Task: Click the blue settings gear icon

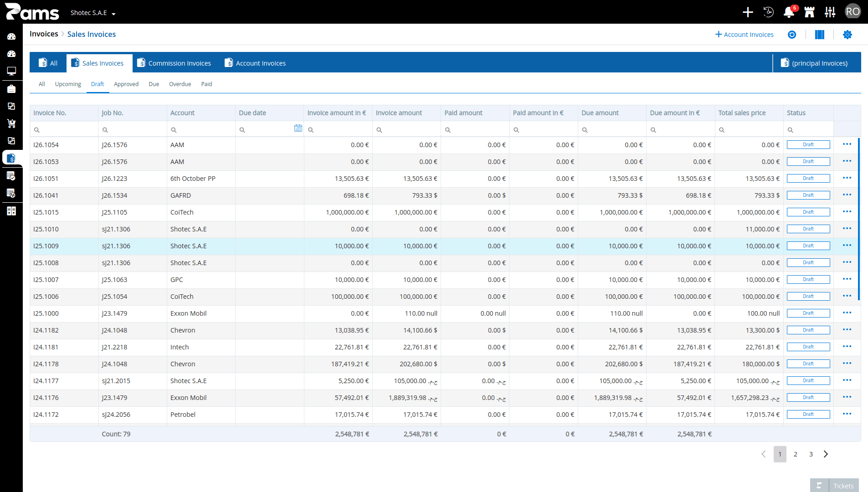Action: [x=847, y=35]
